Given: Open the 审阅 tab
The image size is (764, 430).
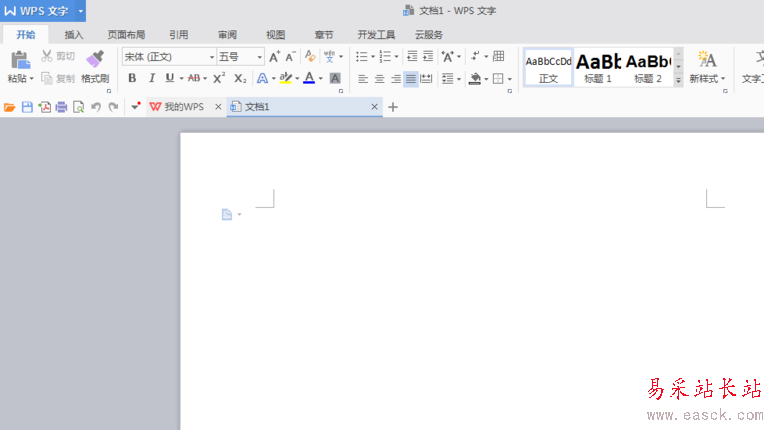Looking at the screenshot, I should (x=227, y=35).
